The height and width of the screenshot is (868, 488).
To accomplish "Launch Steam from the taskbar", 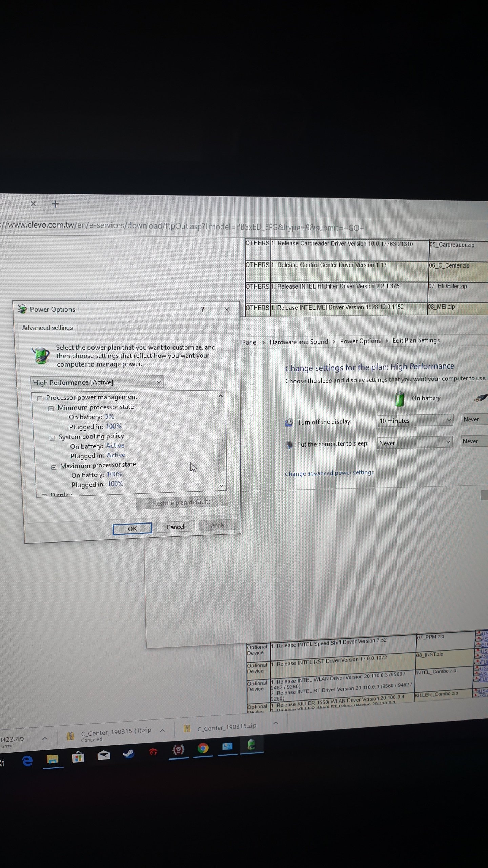I will 128,753.
